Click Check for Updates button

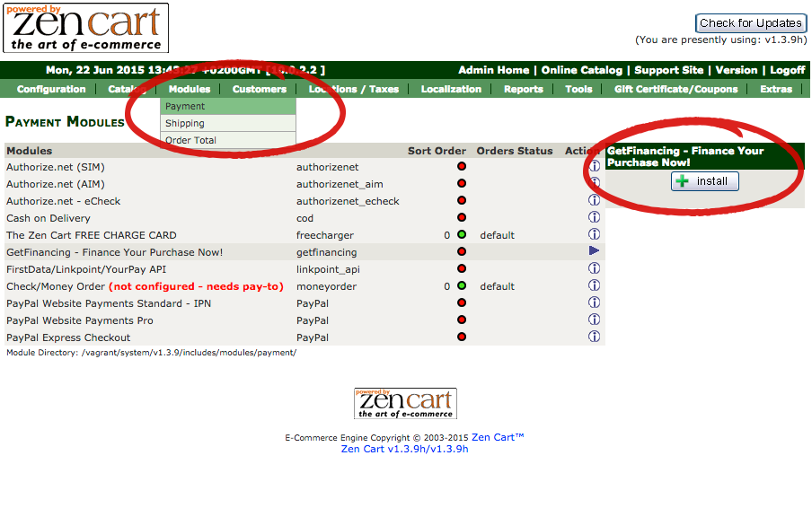pos(750,23)
